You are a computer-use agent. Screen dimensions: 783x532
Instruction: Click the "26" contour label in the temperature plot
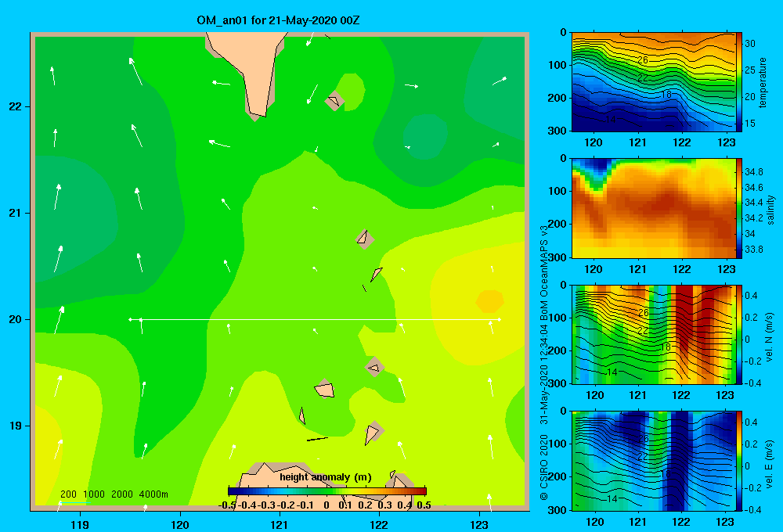[642, 60]
